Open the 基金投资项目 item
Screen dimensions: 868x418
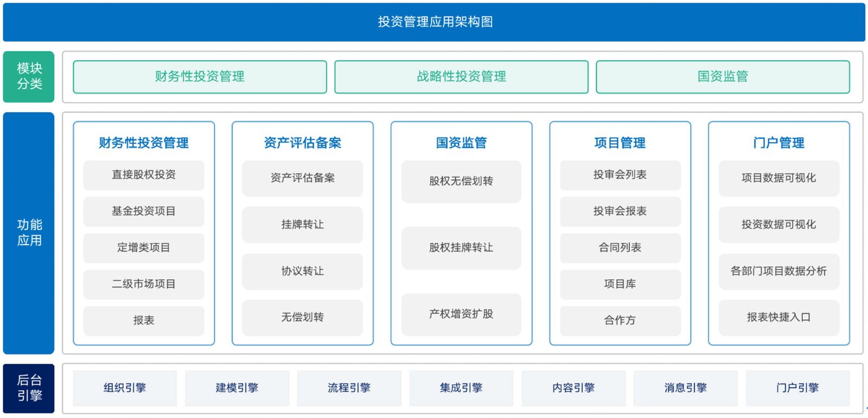[144, 211]
